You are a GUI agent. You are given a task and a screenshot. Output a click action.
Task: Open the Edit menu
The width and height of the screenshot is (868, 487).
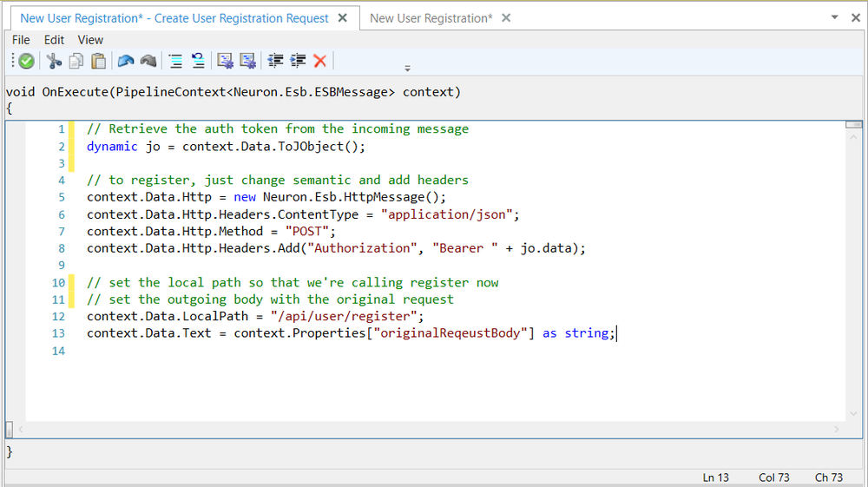(54, 40)
